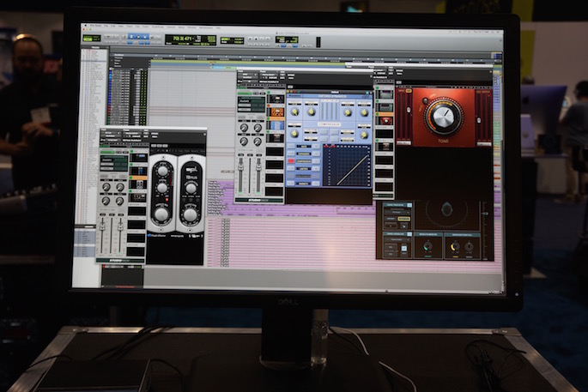Open the Edit menu
This screenshot has width=588, height=392.
pyautogui.click(x=112, y=27)
